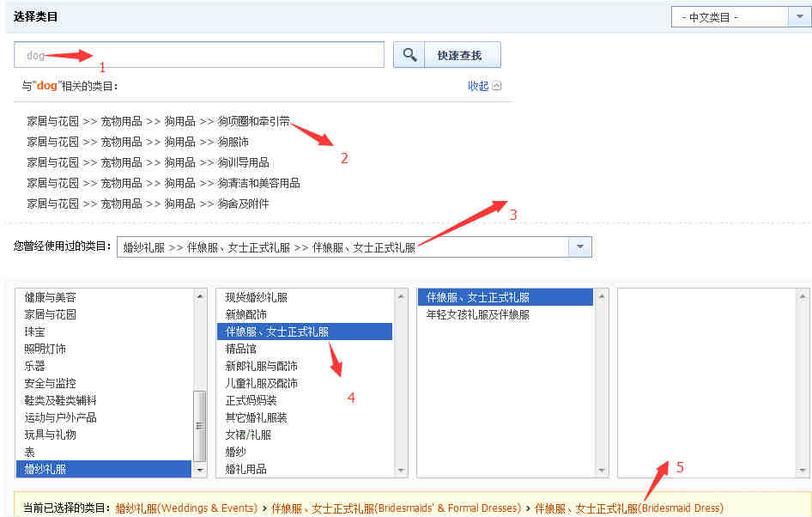This screenshot has width=812, height=517.
Task: Click Bridesmaids' & Formal Dresses breadcrumb
Action: click(397, 508)
